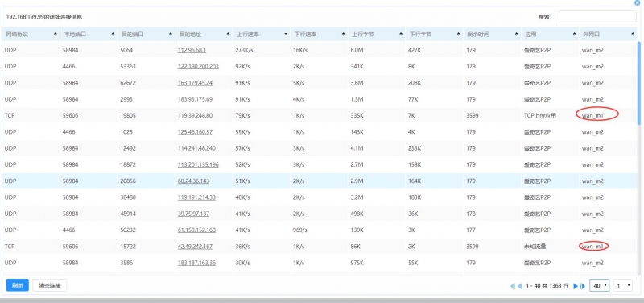The image size is (644, 303).
Task: Click the 搜索 search input field
Action: click(597, 17)
